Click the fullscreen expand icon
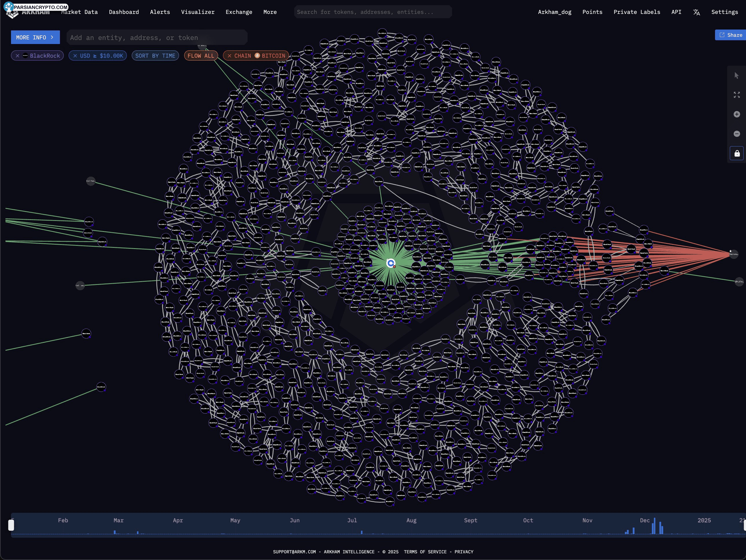This screenshot has width=746, height=560. tap(736, 95)
